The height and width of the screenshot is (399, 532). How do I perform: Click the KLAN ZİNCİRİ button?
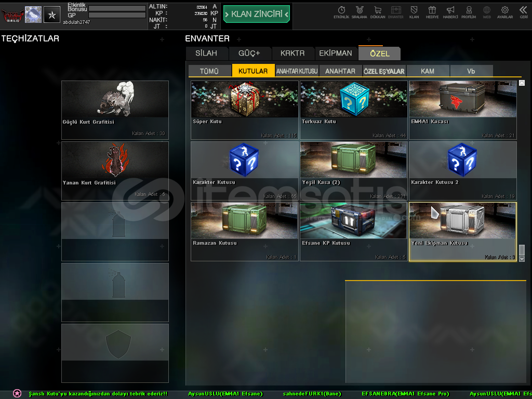(x=257, y=14)
